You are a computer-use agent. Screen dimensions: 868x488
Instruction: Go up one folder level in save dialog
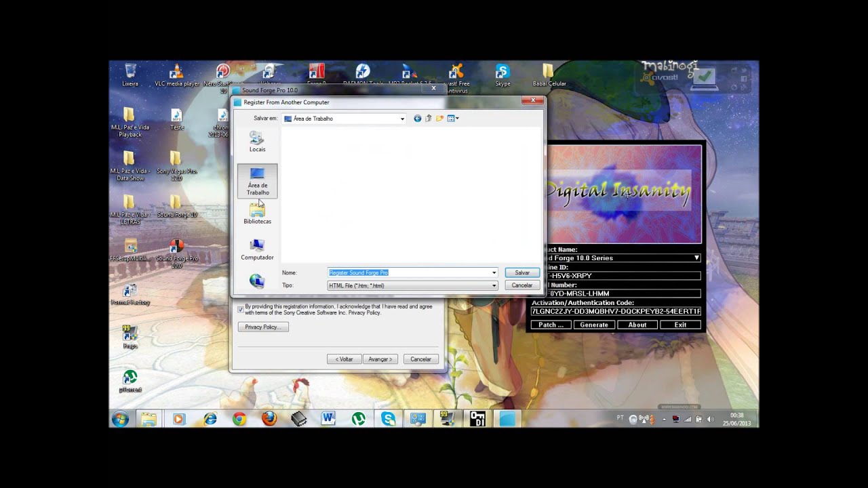tap(428, 119)
